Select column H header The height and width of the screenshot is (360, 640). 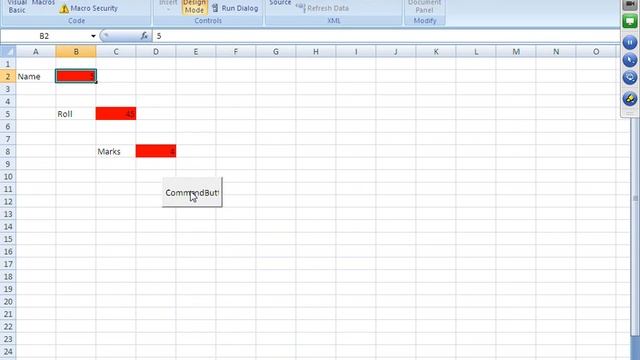[x=316, y=52]
